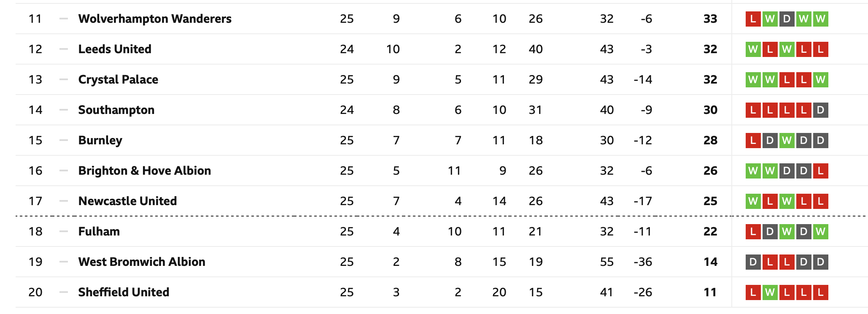Viewport: 868px width, 314px height.
Task: Open the Southampton team link
Action: [x=116, y=110]
